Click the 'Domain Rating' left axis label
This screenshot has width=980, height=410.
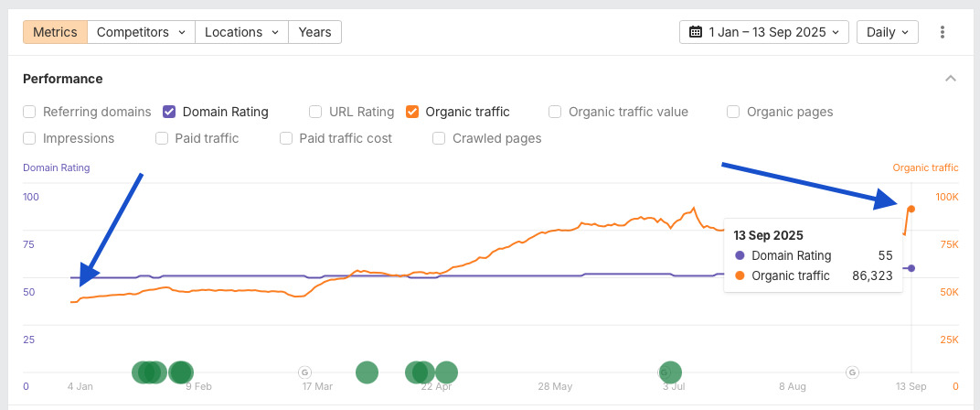pos(57,167)
